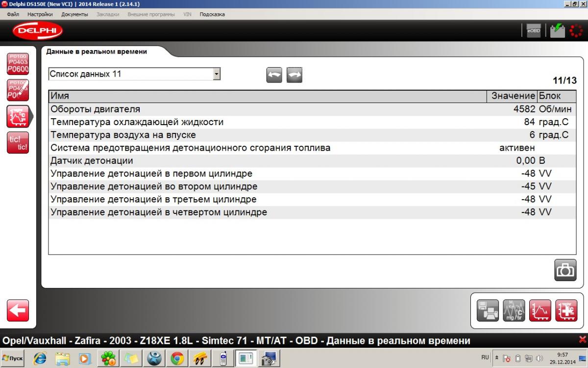Click the eOBD icon in header

coord(534,31)
